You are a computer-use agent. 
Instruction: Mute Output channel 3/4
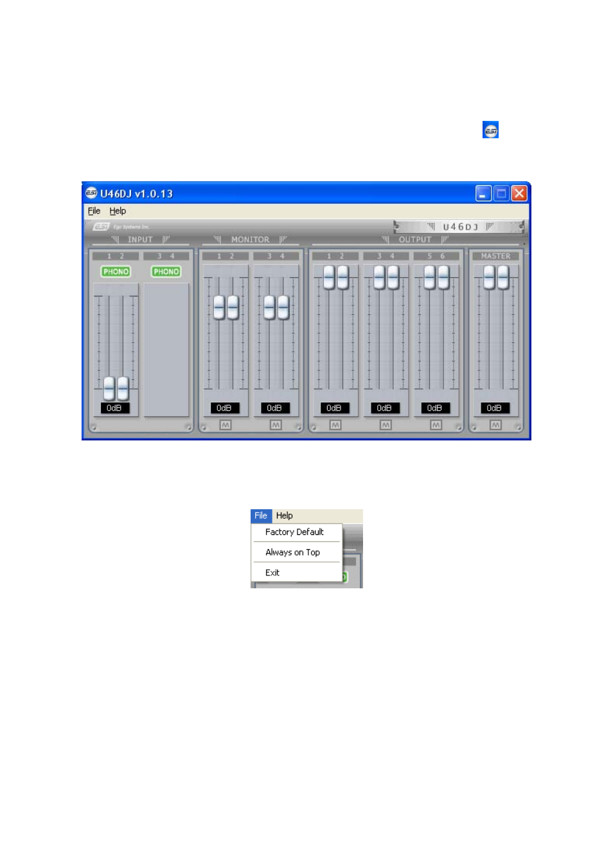[386, 425]
